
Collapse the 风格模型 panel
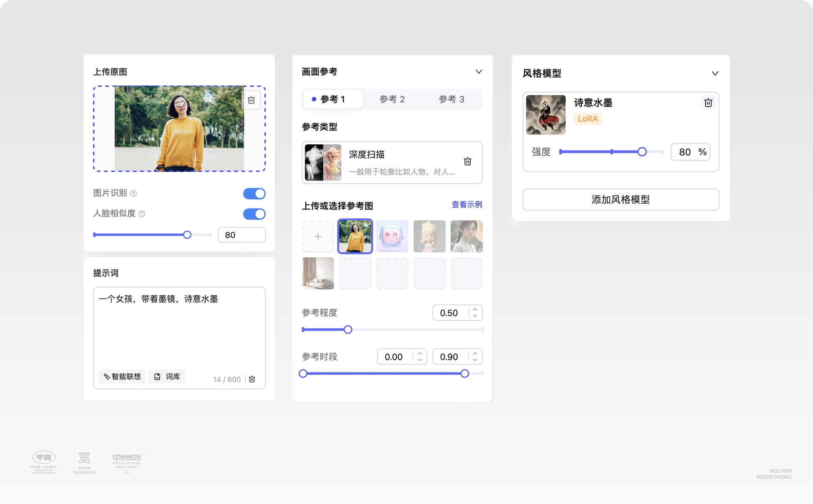pos(715,73)
